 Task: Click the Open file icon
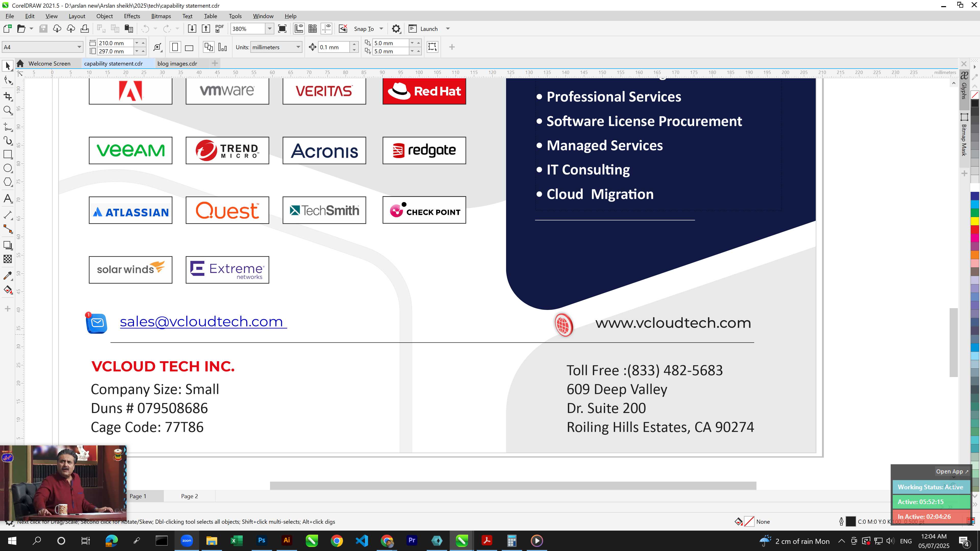(21, 29)
